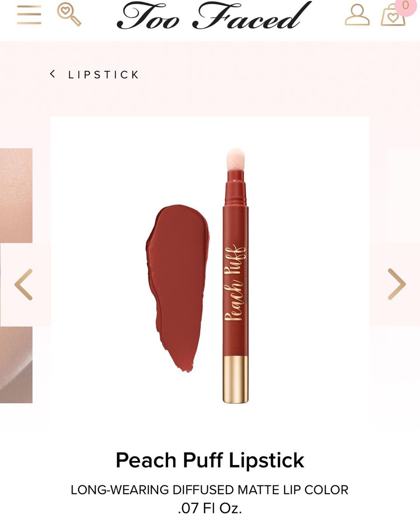
Task: Open search with the heart magnifier icon
Action: [69, 14]
